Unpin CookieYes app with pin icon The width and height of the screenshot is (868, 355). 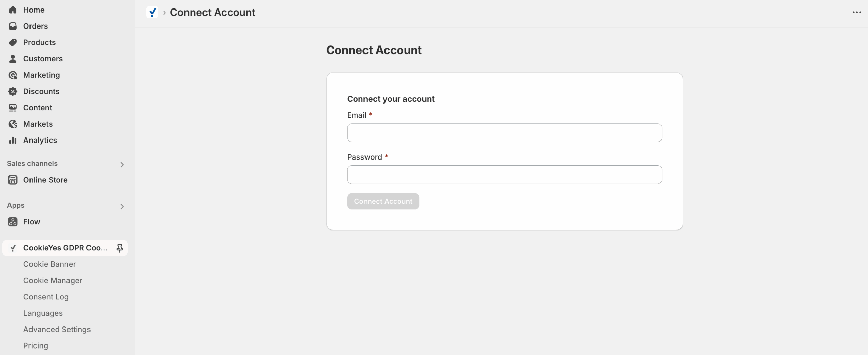(119, 248)
